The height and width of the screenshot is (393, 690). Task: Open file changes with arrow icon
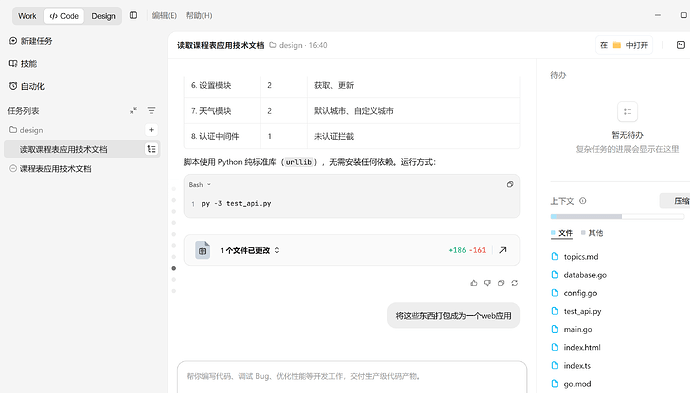click(x=503, y=250)
